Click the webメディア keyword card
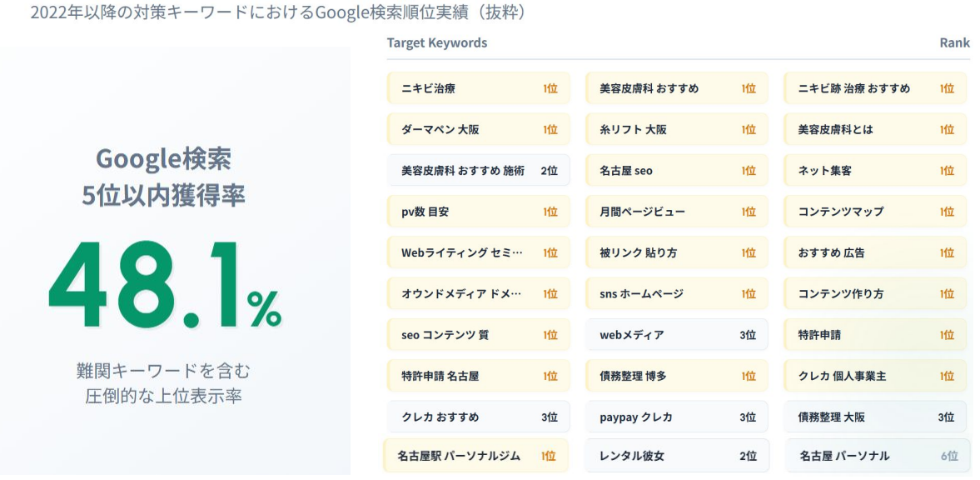 click(677, 335)
